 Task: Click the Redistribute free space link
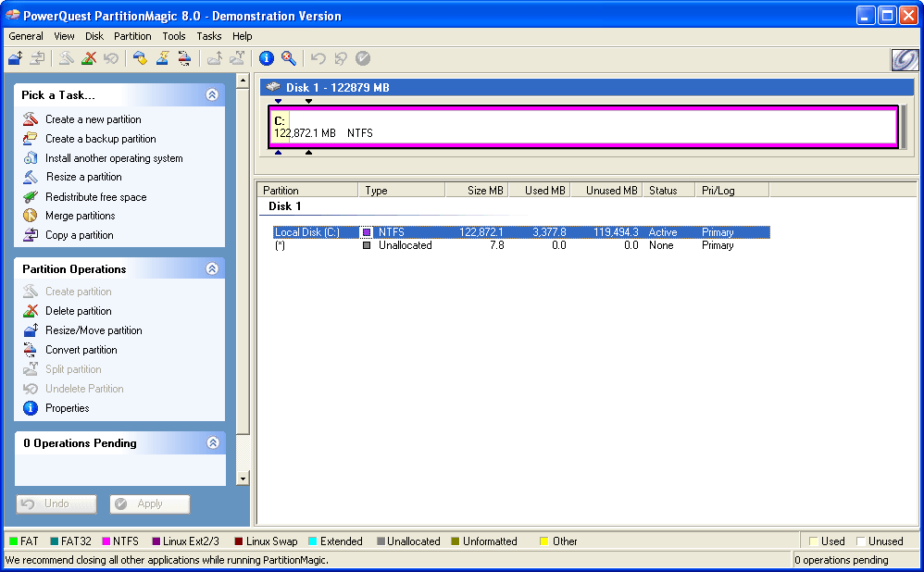pyautogui.click(x=95, y=197)
